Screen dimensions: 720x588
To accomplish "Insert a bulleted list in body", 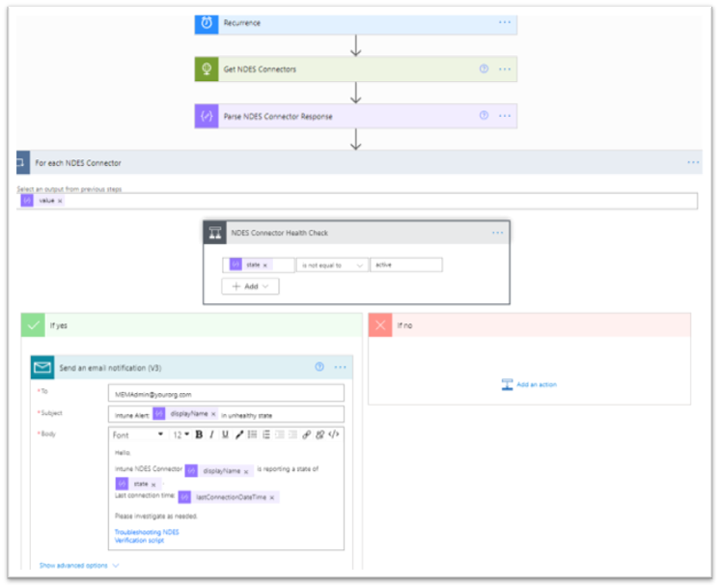I will [x=253, y=434].
